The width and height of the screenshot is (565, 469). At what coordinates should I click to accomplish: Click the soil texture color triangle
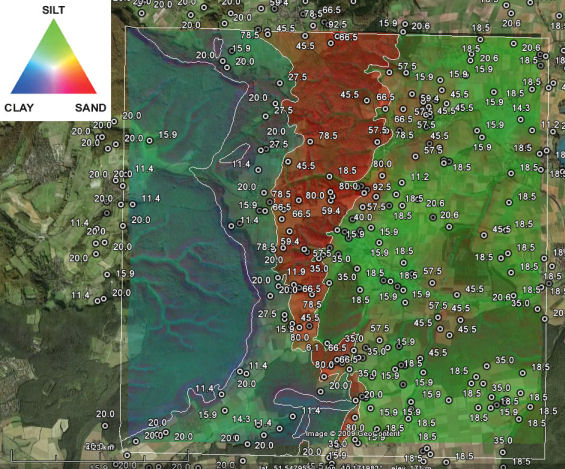click(x=54, y=57)
